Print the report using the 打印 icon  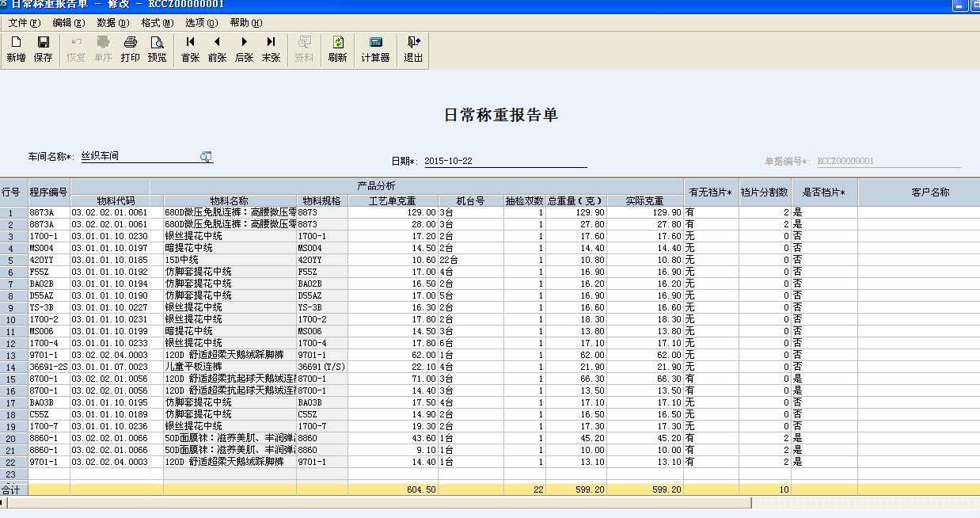coord(131,49)
